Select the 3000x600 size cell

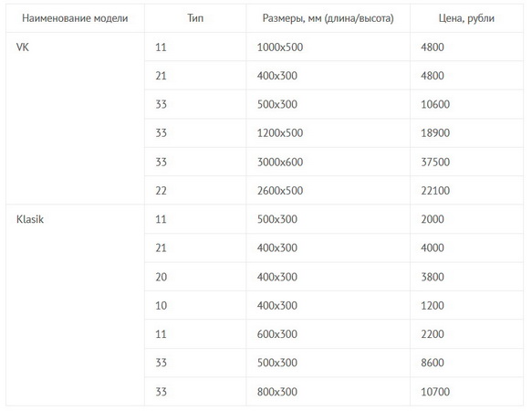pyautogui.click(x=329, y=162)
